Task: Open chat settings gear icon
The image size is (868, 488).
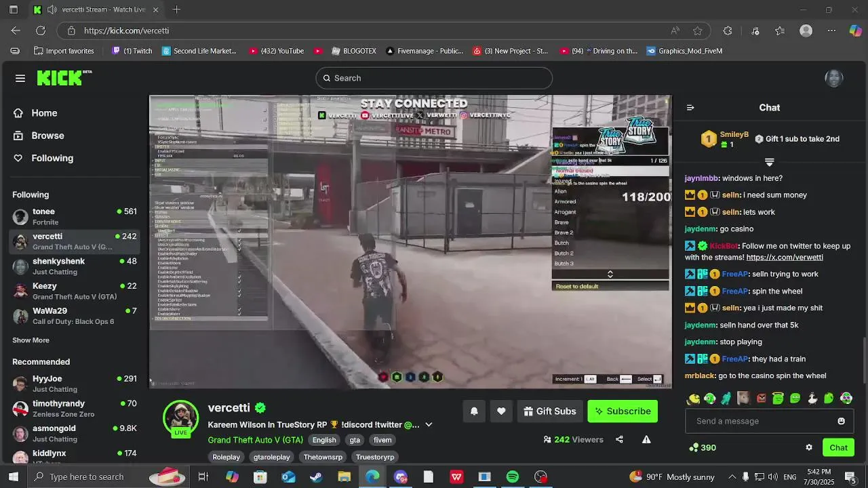Action: pyautogui.click(x=809, y=447)
